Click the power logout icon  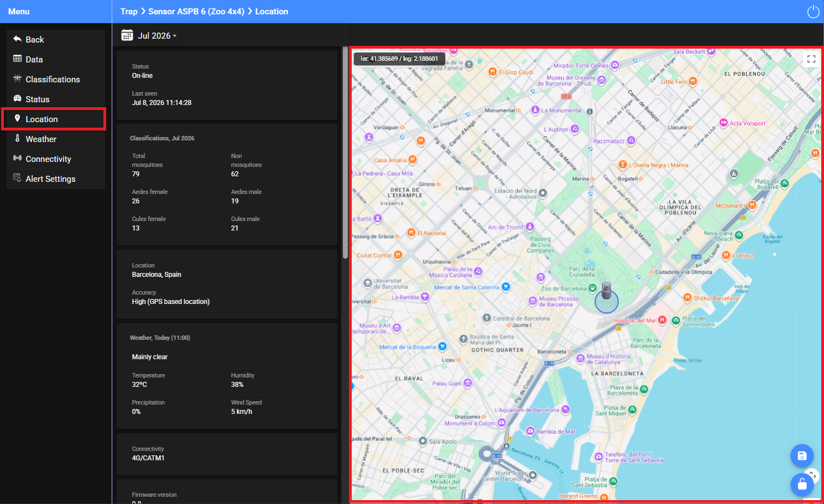[x=813, y=12]
